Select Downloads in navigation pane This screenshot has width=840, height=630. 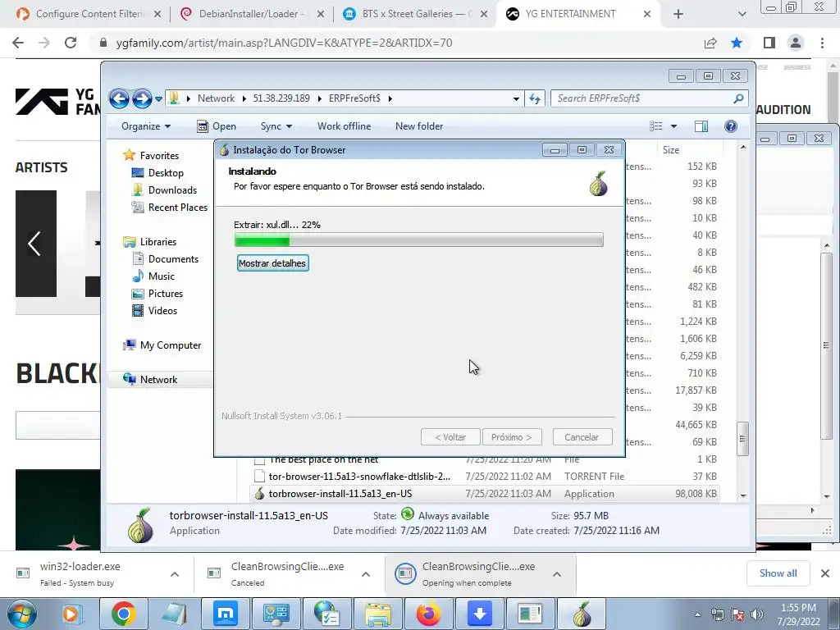click(x=172, y=190)
